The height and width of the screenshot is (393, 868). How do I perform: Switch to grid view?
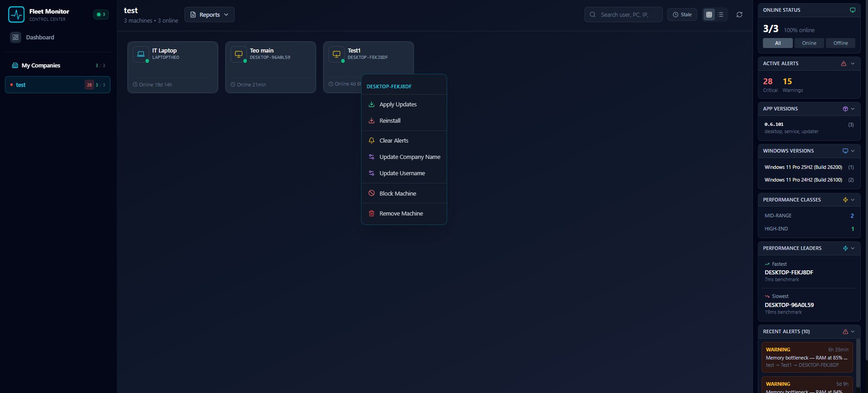709,14
